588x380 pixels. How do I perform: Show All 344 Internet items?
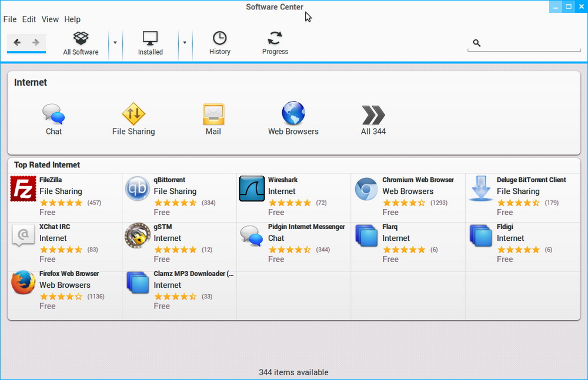[x=373, y=120]
